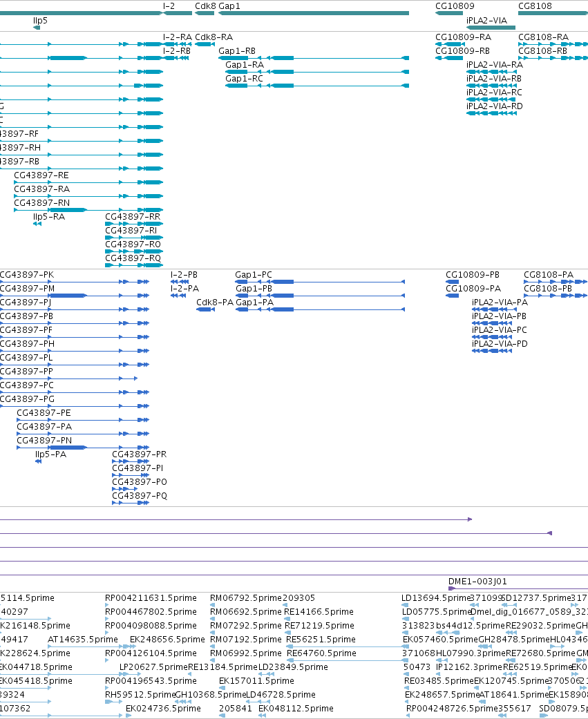Select the Cdk8 gene label
Image resolution: width=588 pixels, height=719 pixels.
click(x=205, y=6)
